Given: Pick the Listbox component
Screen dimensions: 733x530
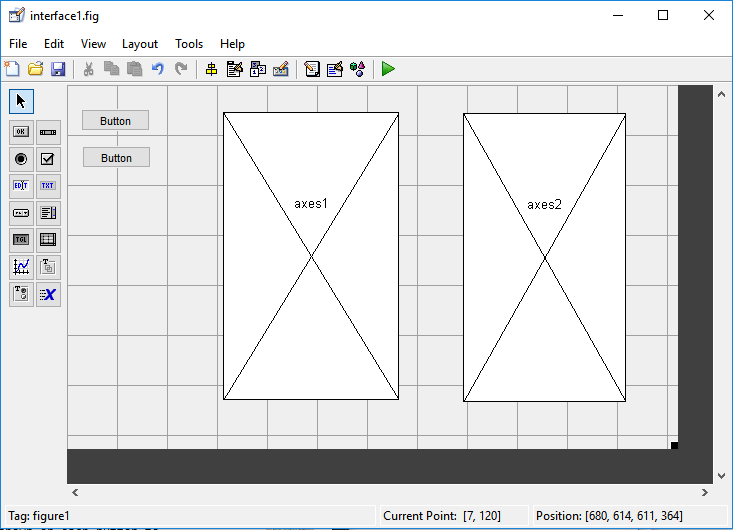Looking at the screenshot, I should coord(48,213).
